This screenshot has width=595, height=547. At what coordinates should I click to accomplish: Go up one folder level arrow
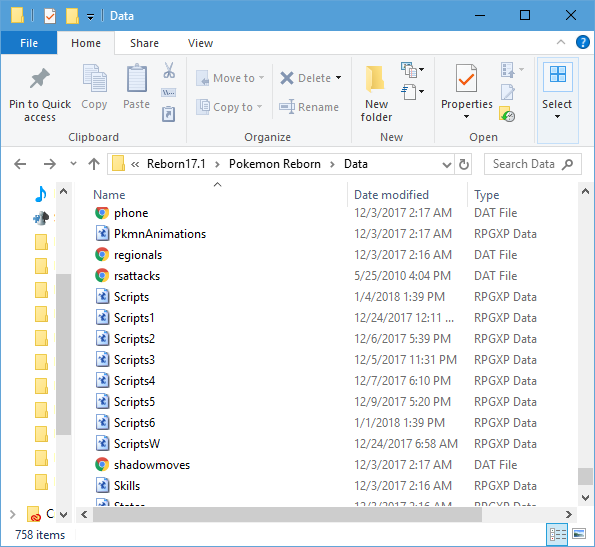tap(94, 164)
